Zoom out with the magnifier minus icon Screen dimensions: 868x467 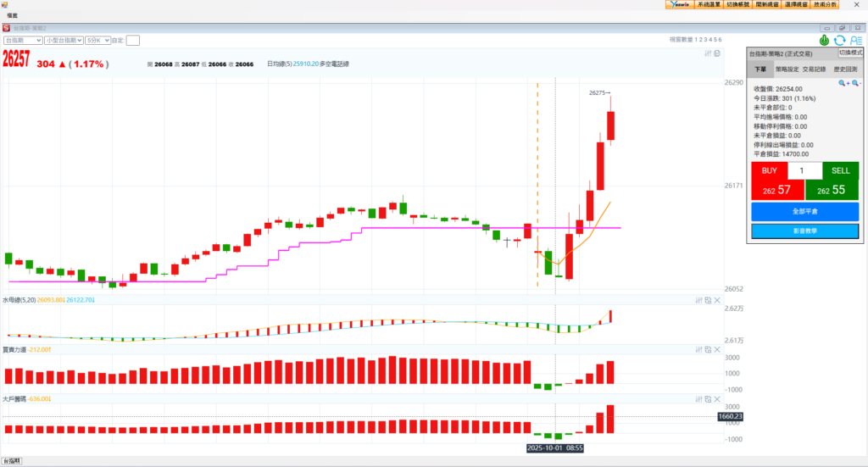pos(856,83)
